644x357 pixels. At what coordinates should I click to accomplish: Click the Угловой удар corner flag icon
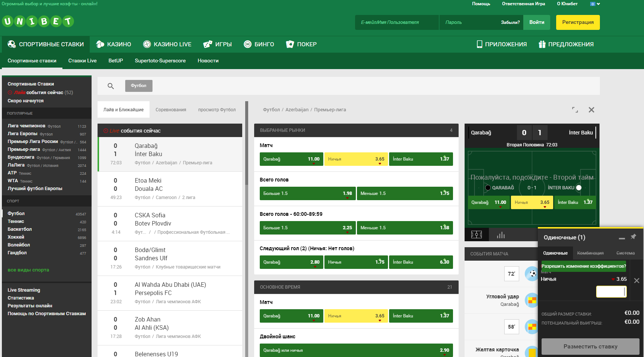531,300
